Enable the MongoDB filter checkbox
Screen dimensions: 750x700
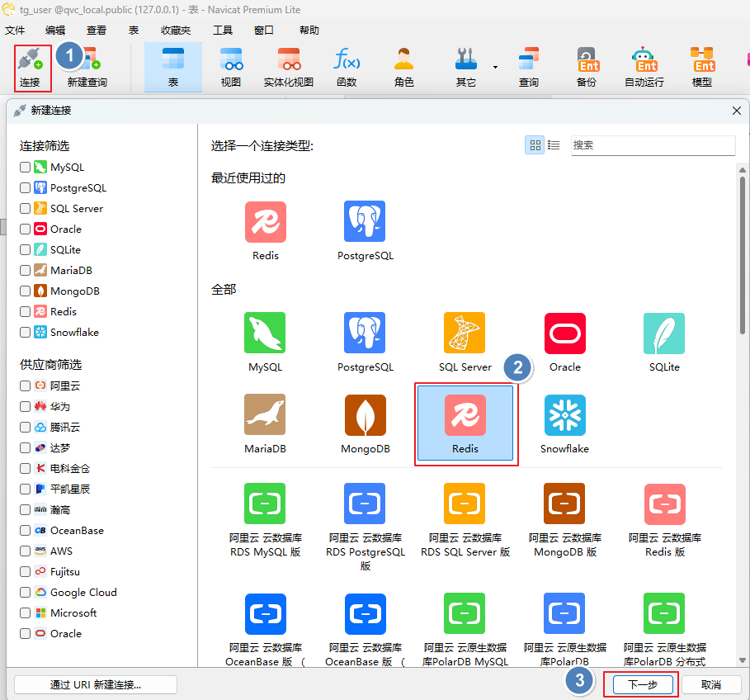click(25, 291)
